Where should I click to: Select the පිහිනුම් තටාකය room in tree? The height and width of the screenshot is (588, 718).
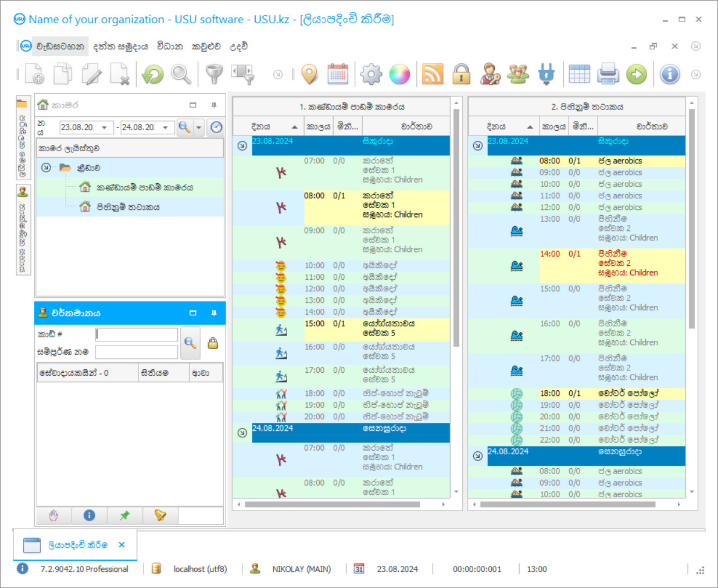pyautogui.click(x=128, y=207)
